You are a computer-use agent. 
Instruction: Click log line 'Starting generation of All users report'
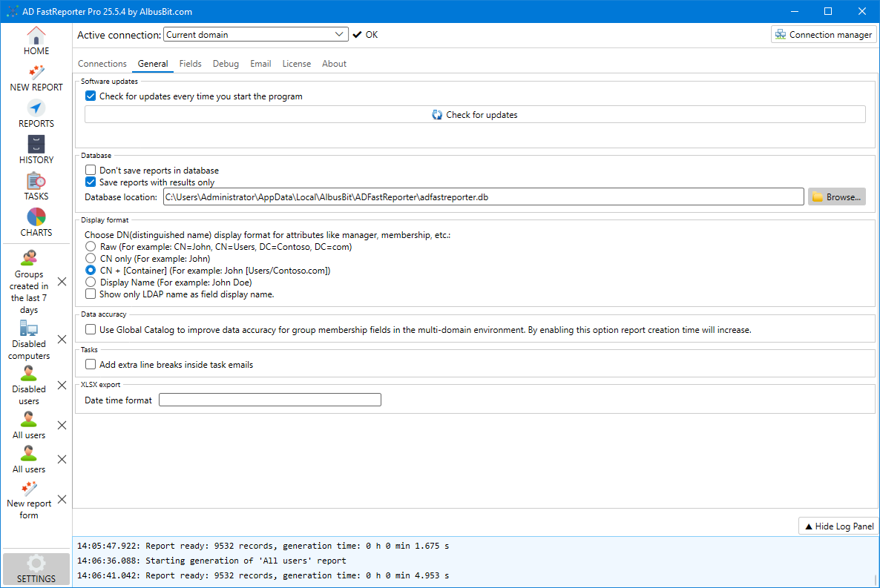click(x=211, y=561)
